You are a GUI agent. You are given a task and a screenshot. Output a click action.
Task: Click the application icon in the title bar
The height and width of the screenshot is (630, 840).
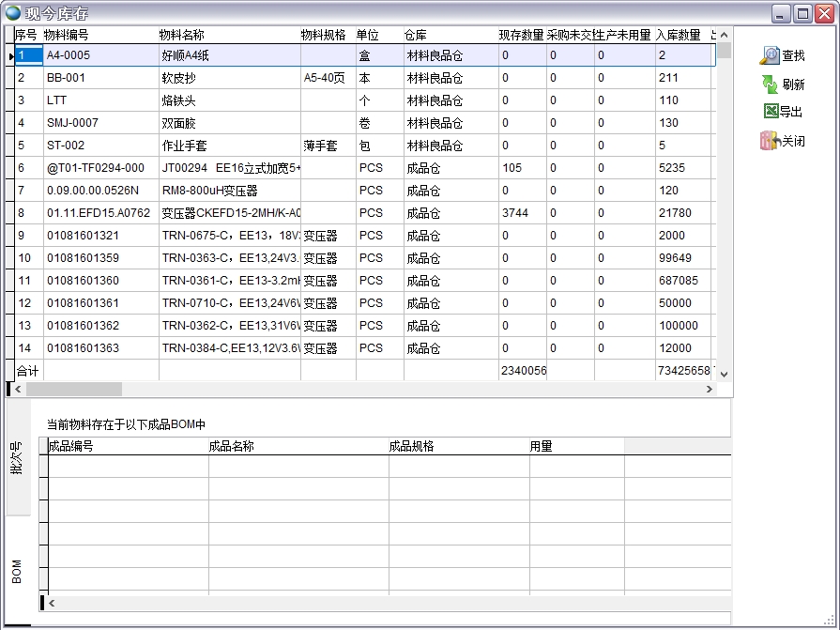click(11, 11)
